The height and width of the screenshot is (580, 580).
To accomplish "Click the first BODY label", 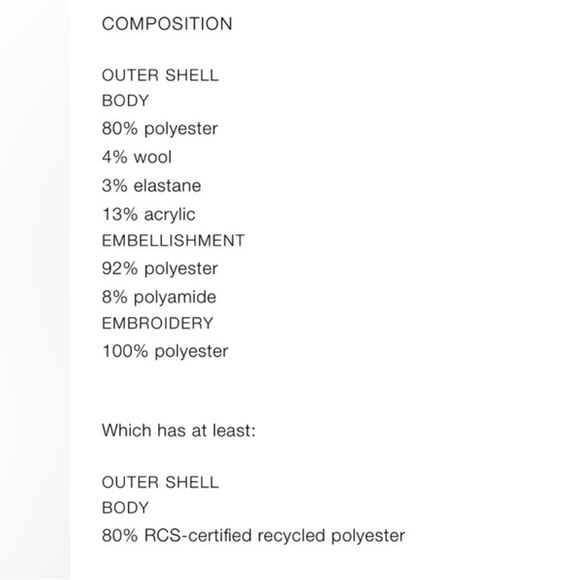I will (125, 101).
